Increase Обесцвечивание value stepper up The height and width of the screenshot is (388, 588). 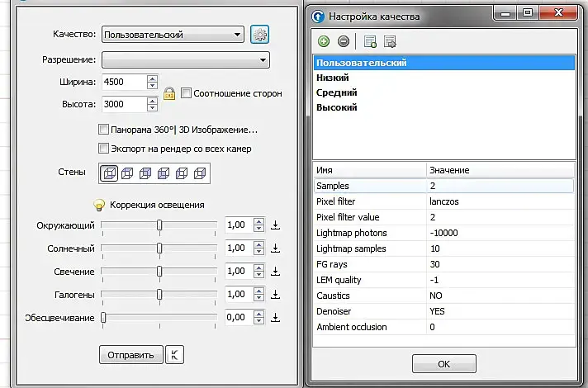pos(258,315)
